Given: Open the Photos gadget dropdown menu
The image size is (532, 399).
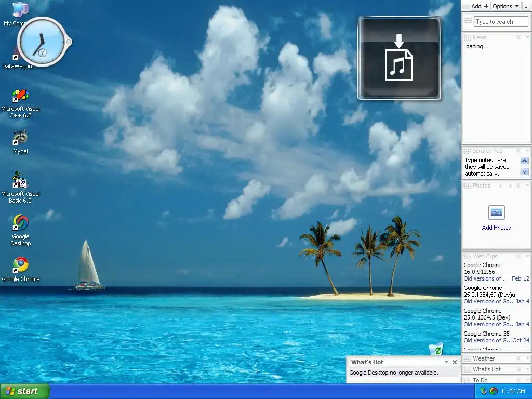Looking at the screenshot, I should point(528,185).
